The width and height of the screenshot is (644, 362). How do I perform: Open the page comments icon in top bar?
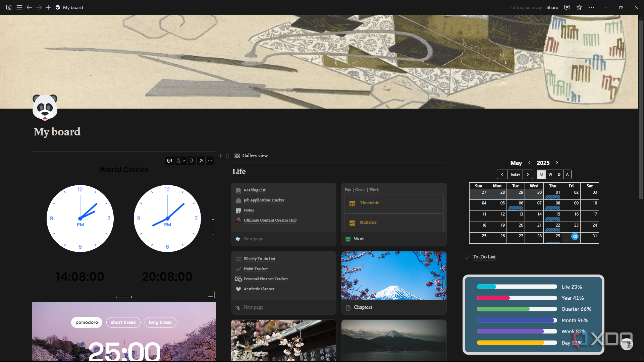pos(567,7)
